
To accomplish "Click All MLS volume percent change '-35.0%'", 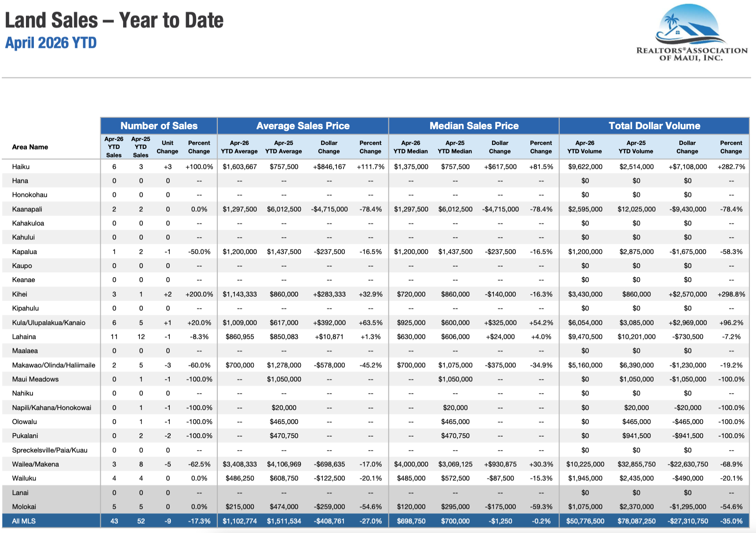I will 731,521.
